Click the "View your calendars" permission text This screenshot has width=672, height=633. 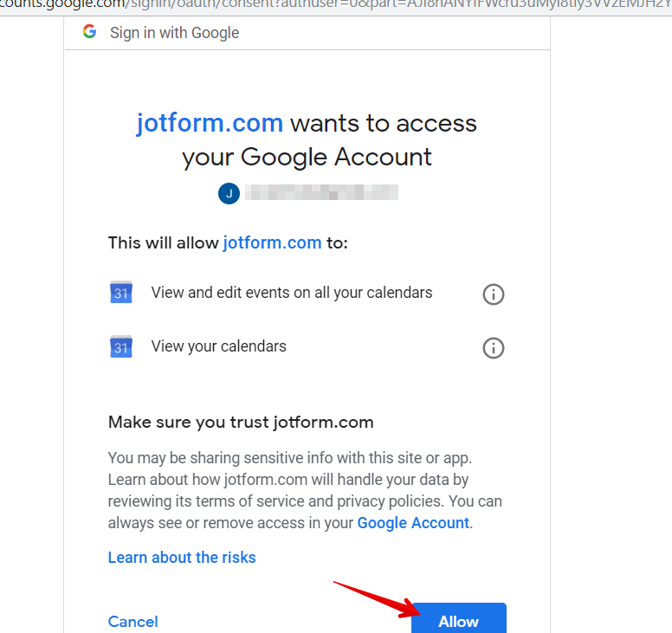[x=218, y=346]
